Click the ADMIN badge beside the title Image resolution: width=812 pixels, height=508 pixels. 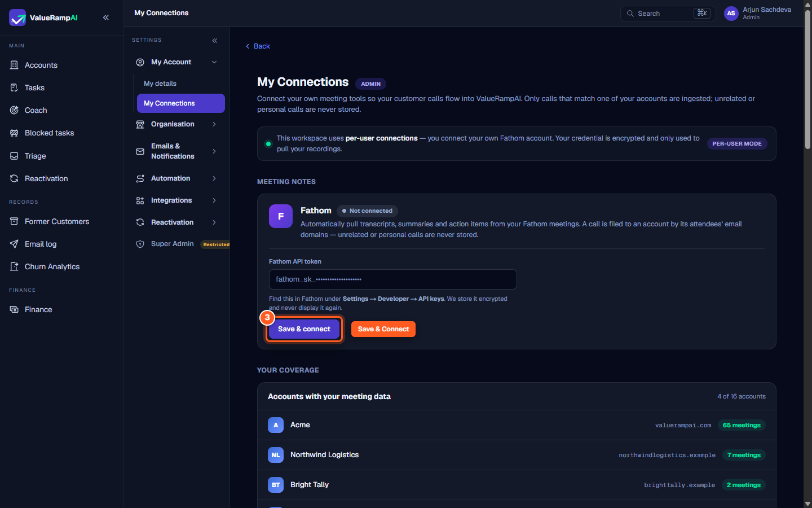(370, 84)
